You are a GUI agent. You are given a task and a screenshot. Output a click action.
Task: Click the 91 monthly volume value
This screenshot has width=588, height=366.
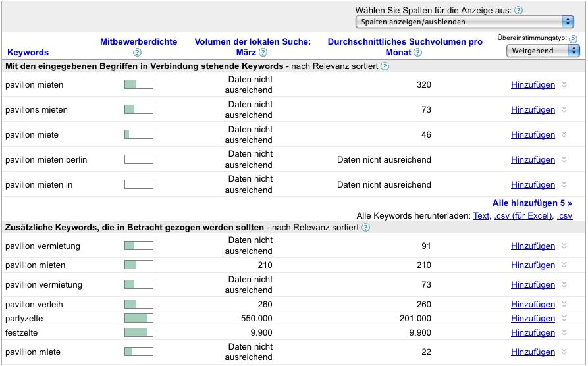426,246
